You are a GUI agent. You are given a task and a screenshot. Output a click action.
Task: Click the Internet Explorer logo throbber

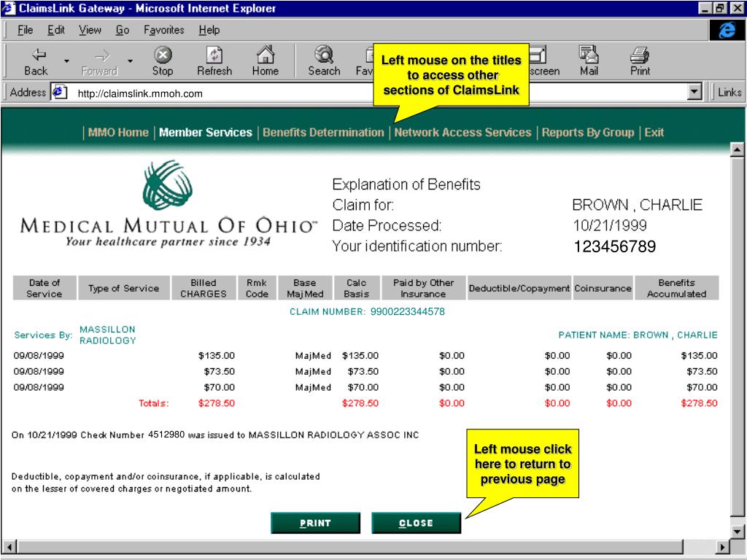point(727,31)
